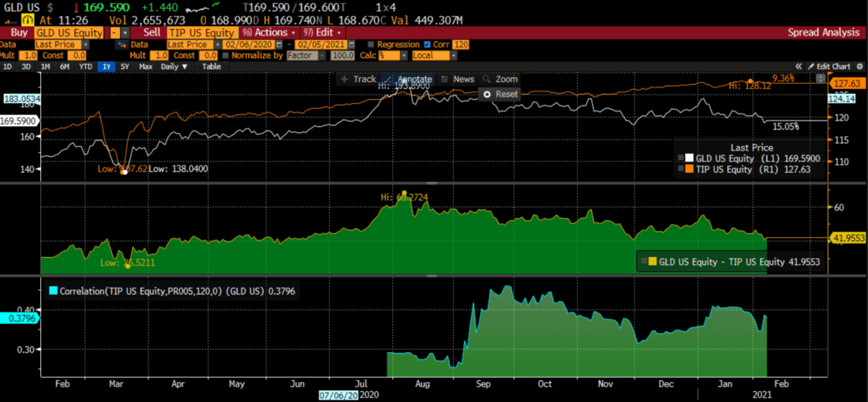This screenshot has width=868, height=402.
Task: Select the 1Y range tab
Action: coord(106,66)
